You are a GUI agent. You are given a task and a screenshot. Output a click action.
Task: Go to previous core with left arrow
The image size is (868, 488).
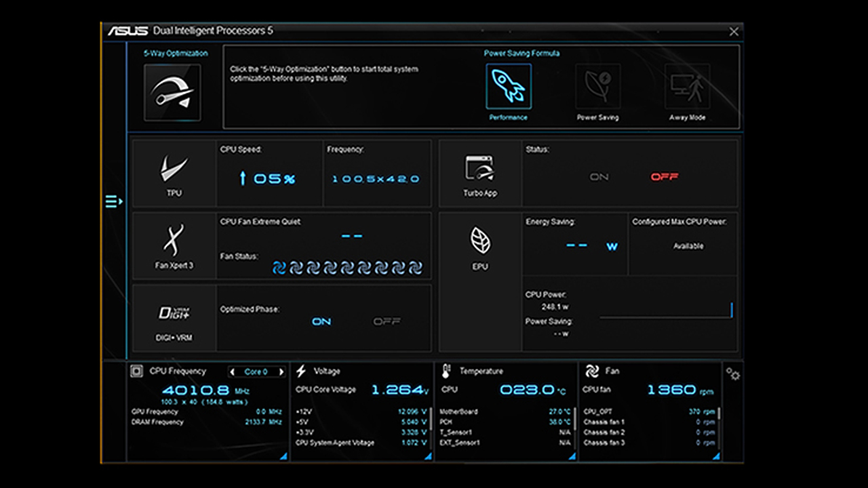click(x=233, y=372)
